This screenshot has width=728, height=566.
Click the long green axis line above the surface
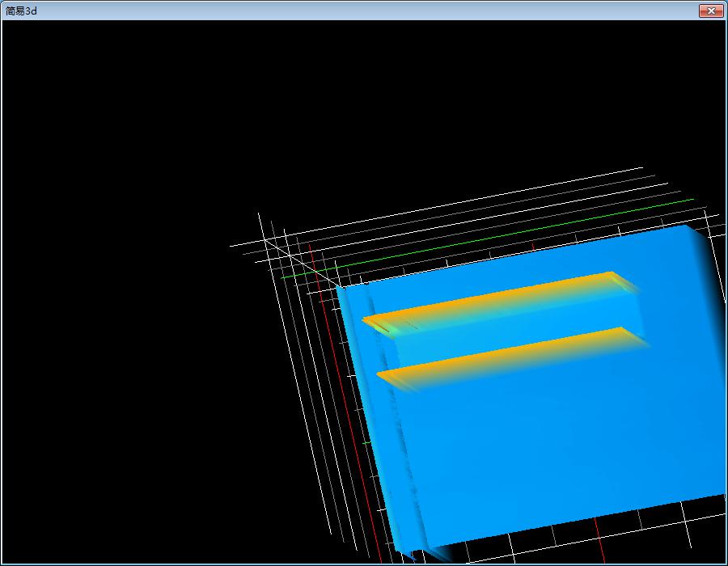coord(518,234)
